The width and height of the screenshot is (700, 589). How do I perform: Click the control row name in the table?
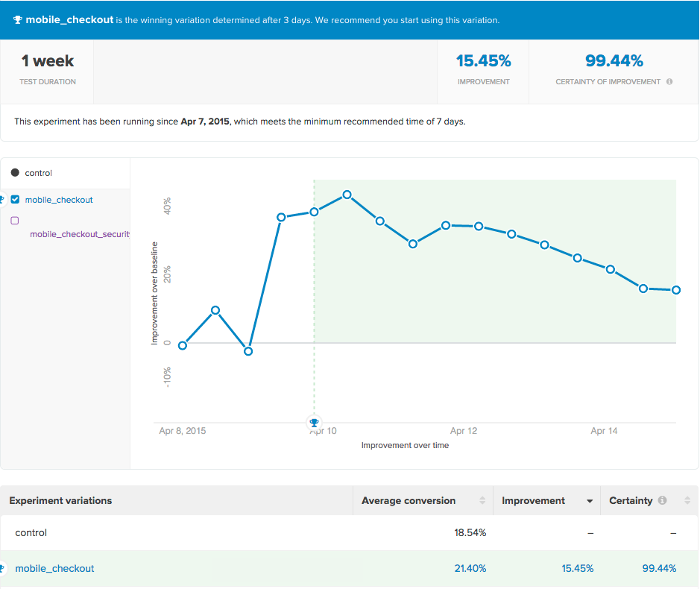[x=31, y=533]
